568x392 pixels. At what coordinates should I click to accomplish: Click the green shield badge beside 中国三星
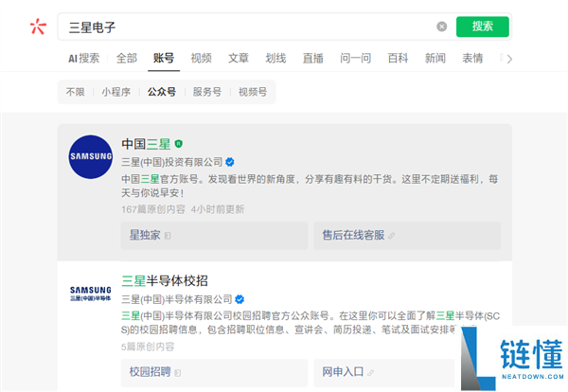tap(179, 144)
